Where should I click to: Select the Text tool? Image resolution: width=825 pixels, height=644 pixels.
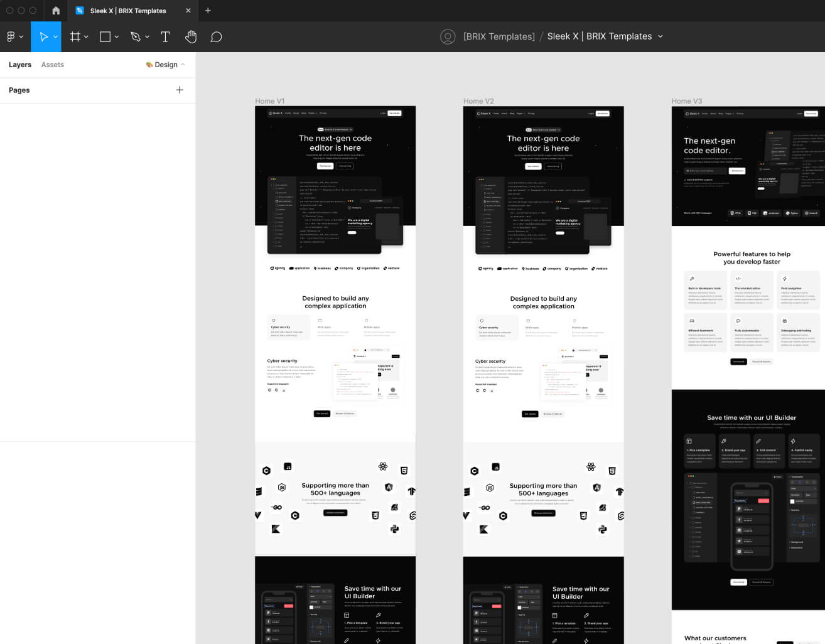click(x=165, y=36)
